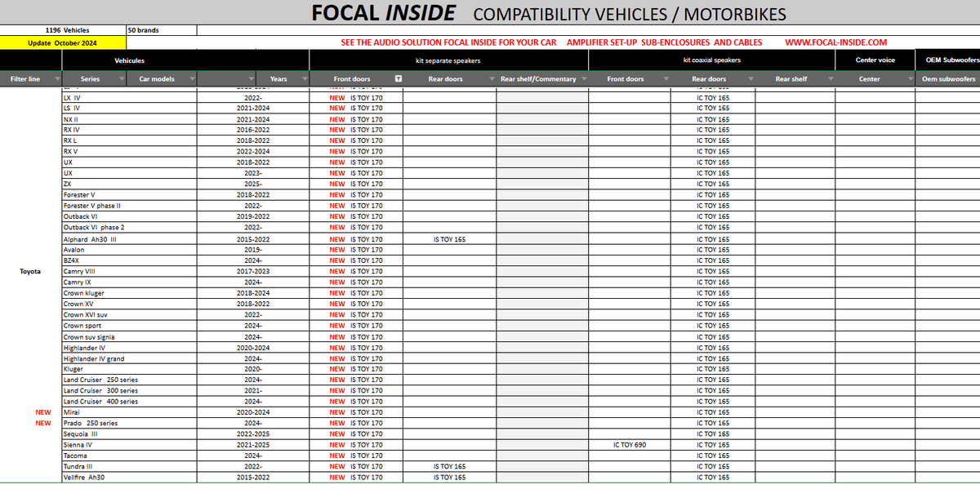
Task: Select the 'Crown XVI suv' cell
Action: pyautogui.click(x=130, y=314)
